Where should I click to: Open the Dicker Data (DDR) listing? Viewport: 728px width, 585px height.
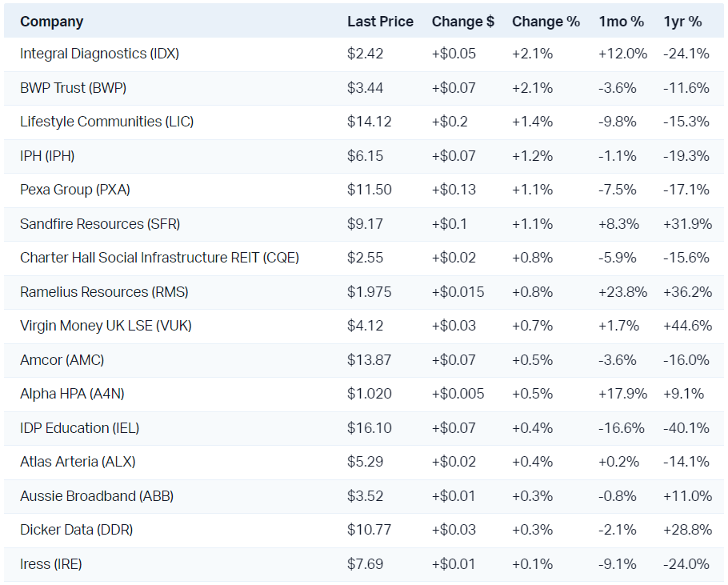(76, 530)
